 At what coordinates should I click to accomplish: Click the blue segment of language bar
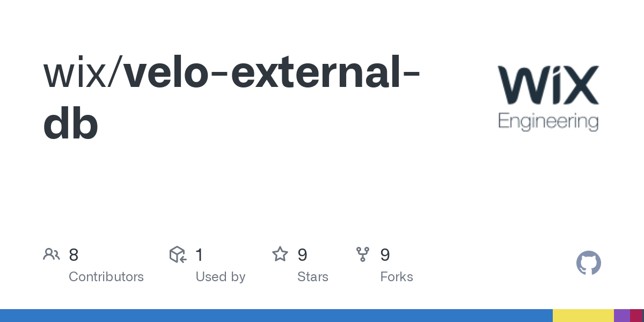pos(276,316)
